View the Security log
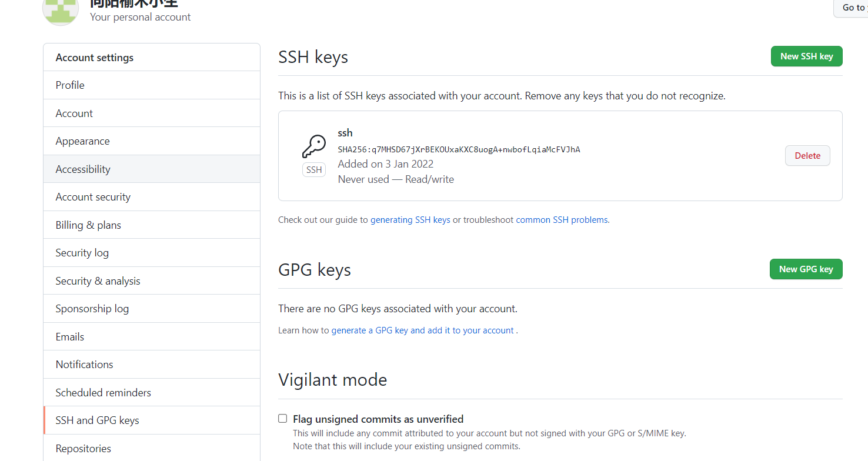This screenshot has width=868, height=461. click(82, 253)
